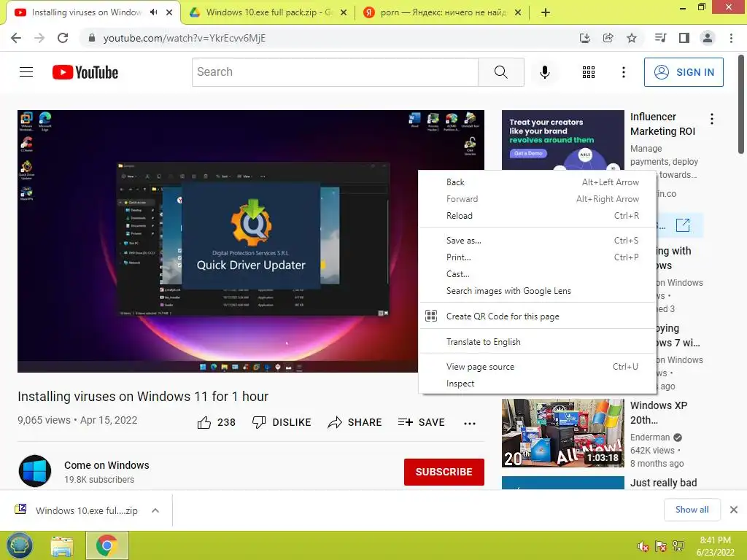Search with voice microphone icon
This screenshot has height=560, width=747.
pyautogui.click(x=544, y=72)
